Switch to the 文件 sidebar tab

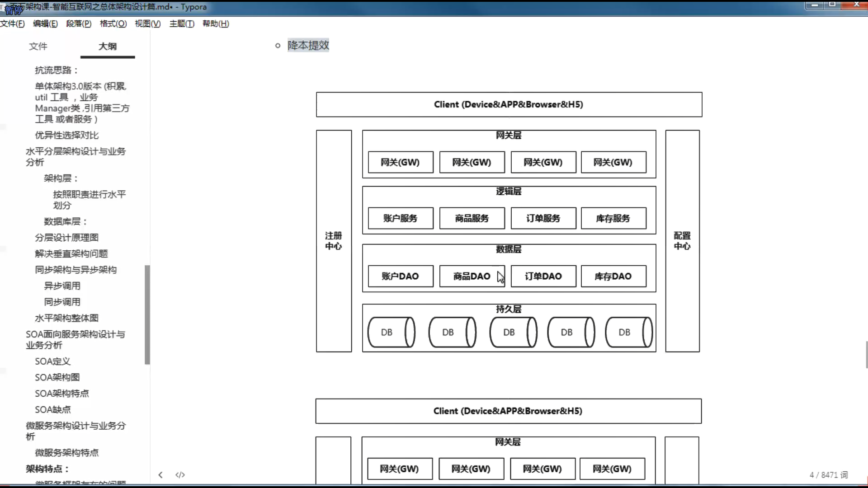(x=38, y=46)
